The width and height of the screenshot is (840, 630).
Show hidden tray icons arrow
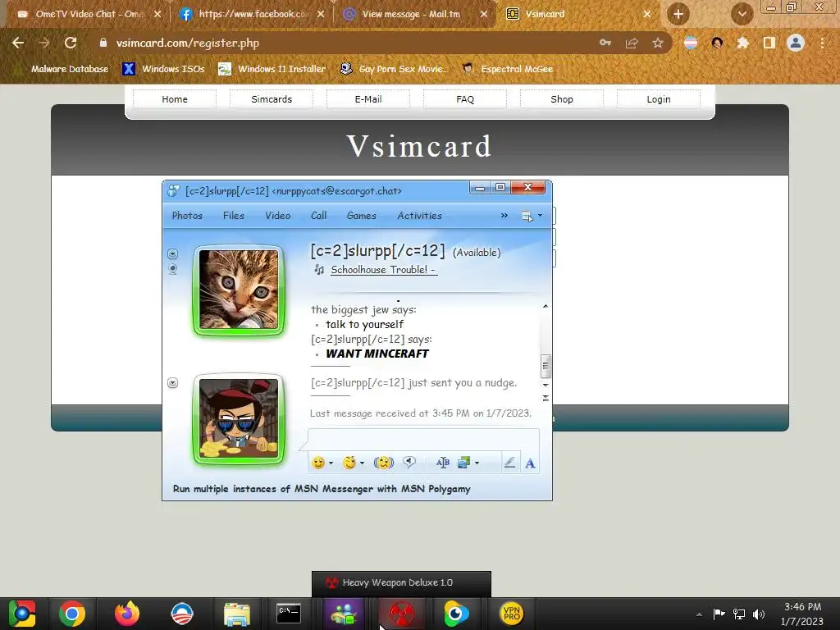pyautogui.click(x=699, y=614)
